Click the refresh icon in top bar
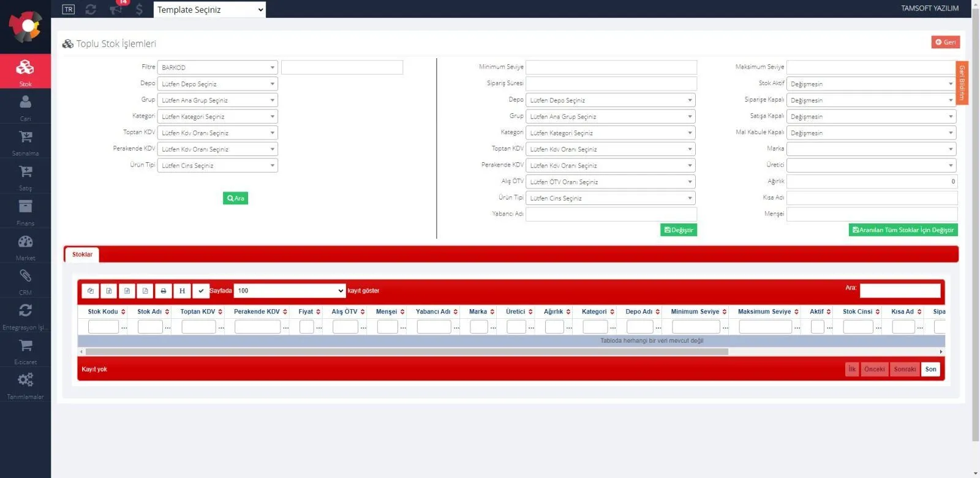Screen dimensions: 980x478 coord(91,9)
